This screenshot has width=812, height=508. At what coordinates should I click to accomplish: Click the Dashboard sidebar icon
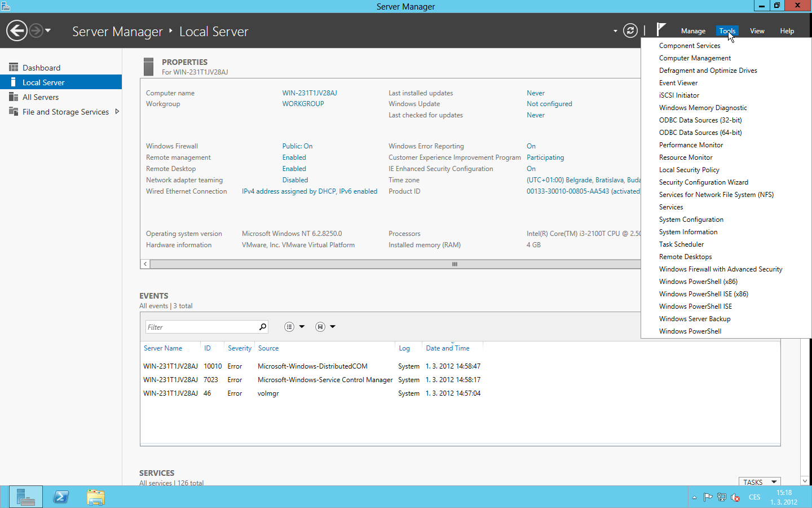click(x=14, y=67)
